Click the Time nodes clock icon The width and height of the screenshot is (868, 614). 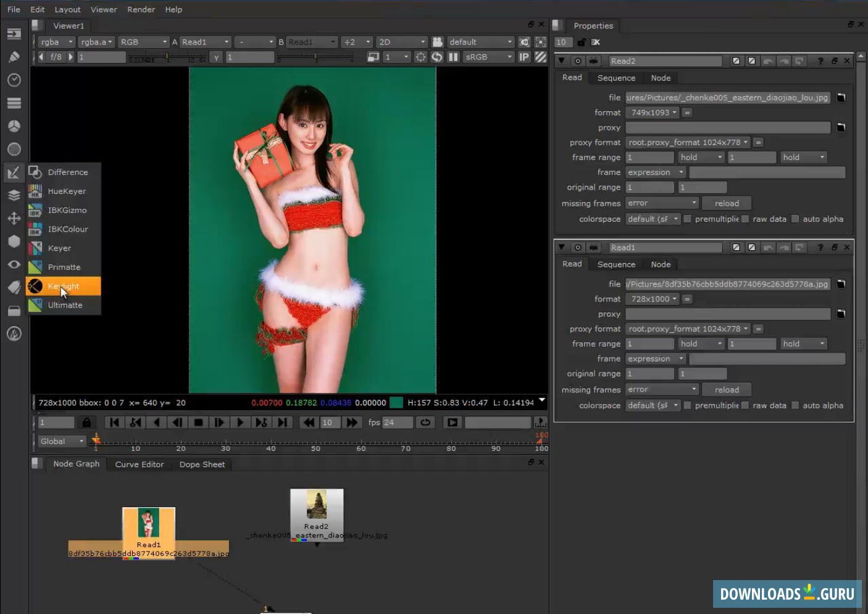(14, 80)
